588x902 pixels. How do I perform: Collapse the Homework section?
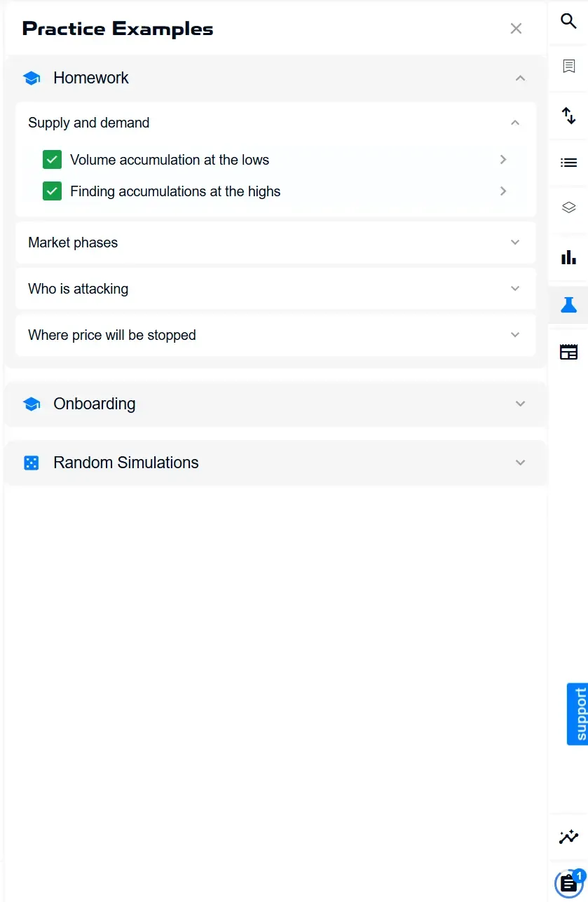(520, 78)
